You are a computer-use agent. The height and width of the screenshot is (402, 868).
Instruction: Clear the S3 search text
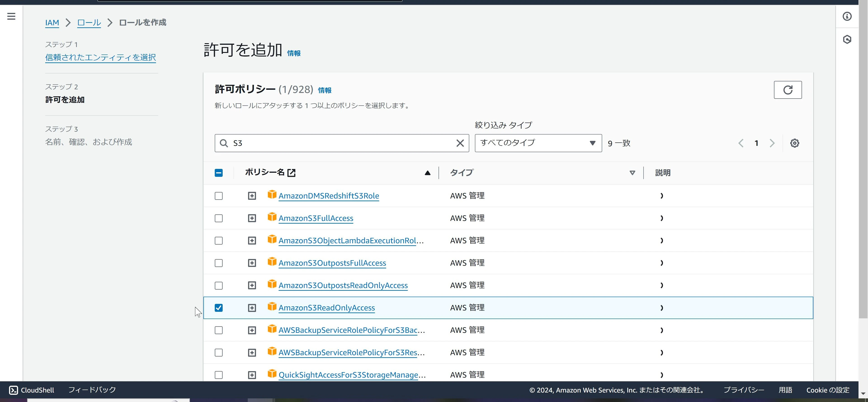point(460,143)
